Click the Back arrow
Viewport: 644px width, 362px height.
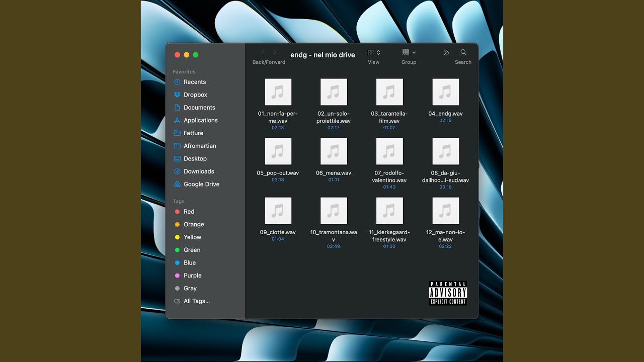263,52
